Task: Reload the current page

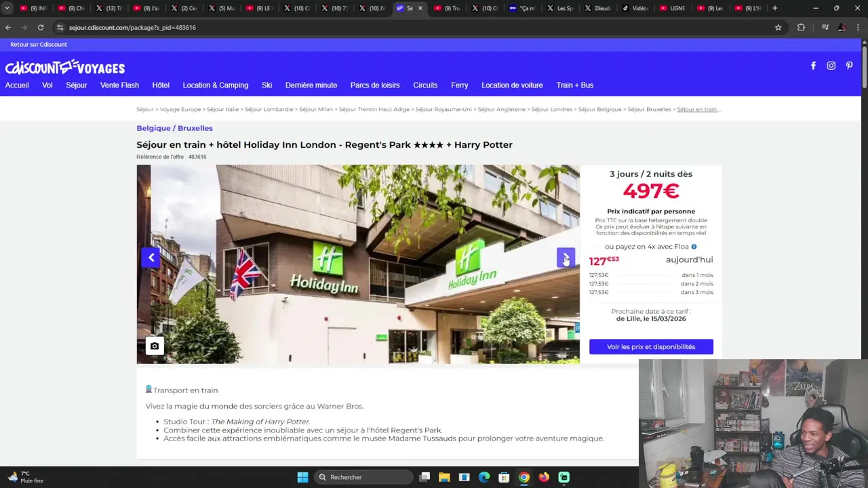Action: (41, 27)
